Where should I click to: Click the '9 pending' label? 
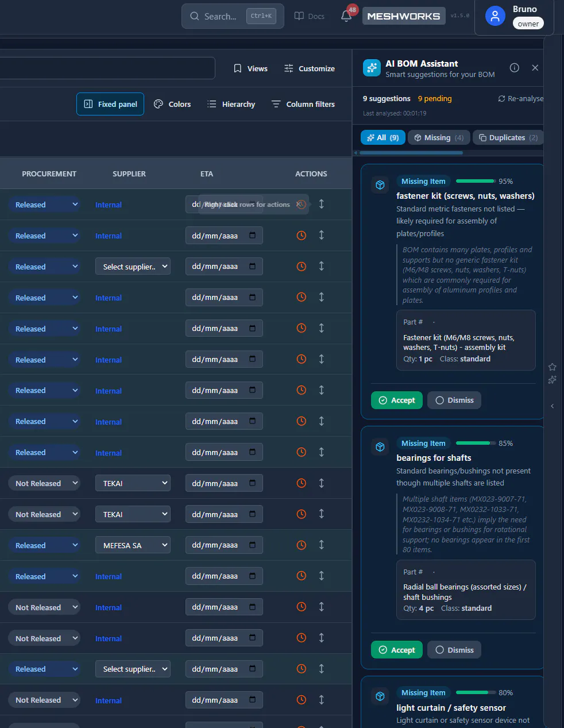click(435, 98)
